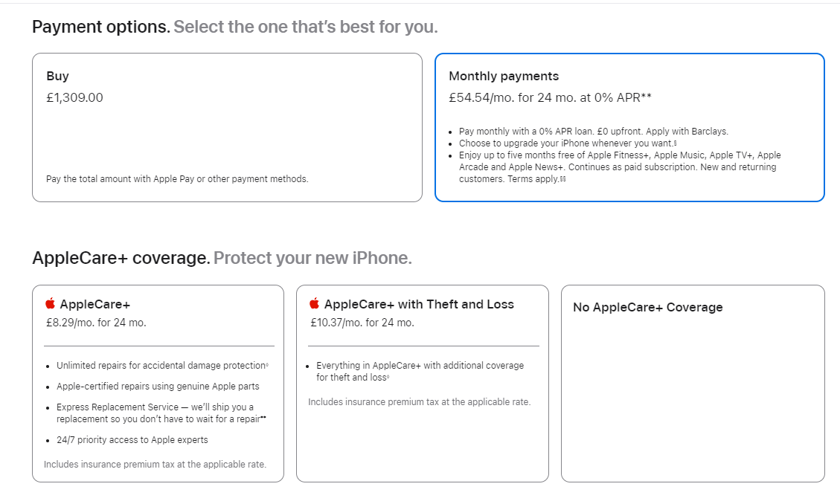Click the 'Payment options.' section heading
The height and width of the screenshot is (504, 840).
[x=101, y=27]
